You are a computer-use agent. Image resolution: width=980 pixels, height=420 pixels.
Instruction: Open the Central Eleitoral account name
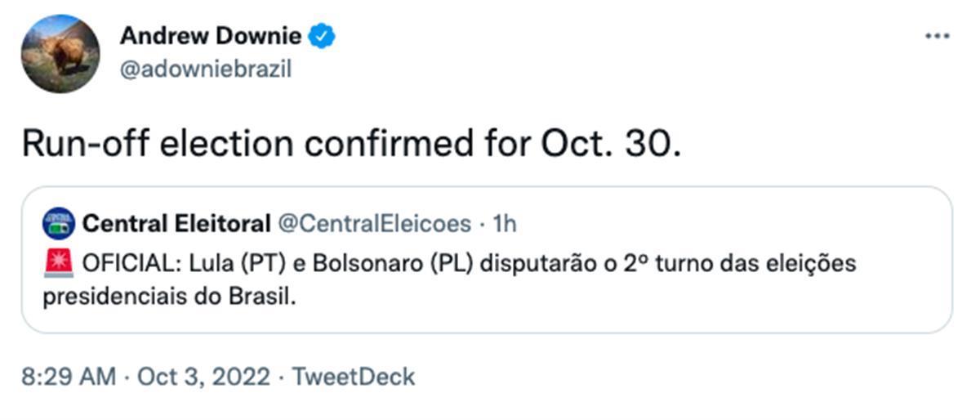[x=176, y=223]
